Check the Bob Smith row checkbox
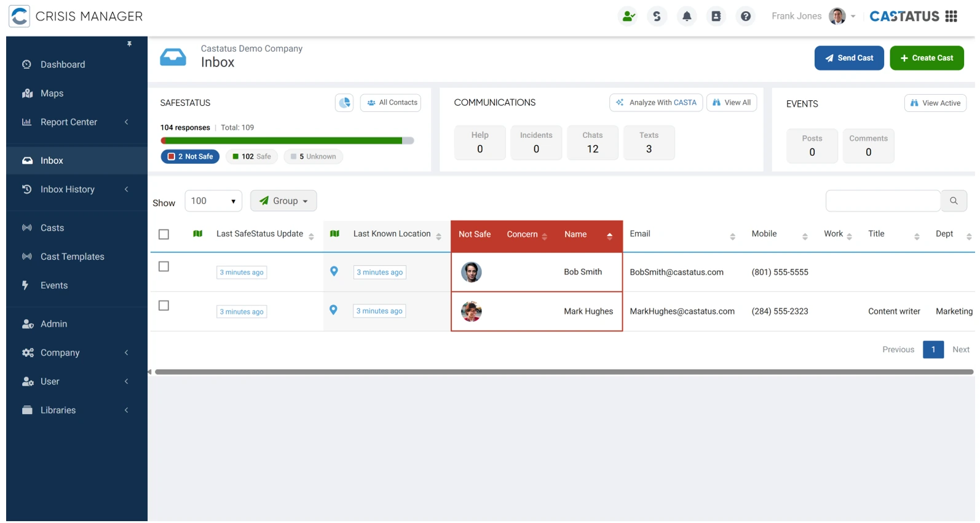The width and height of the screenshot is (980, 523). pos(164,266)
